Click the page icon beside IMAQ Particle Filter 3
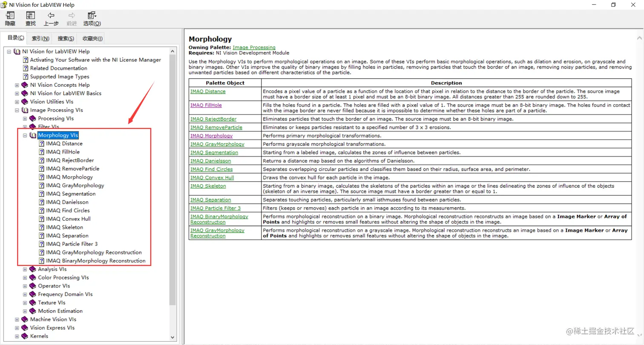Screen dimensions: 644x345 [x=41, y=244]
